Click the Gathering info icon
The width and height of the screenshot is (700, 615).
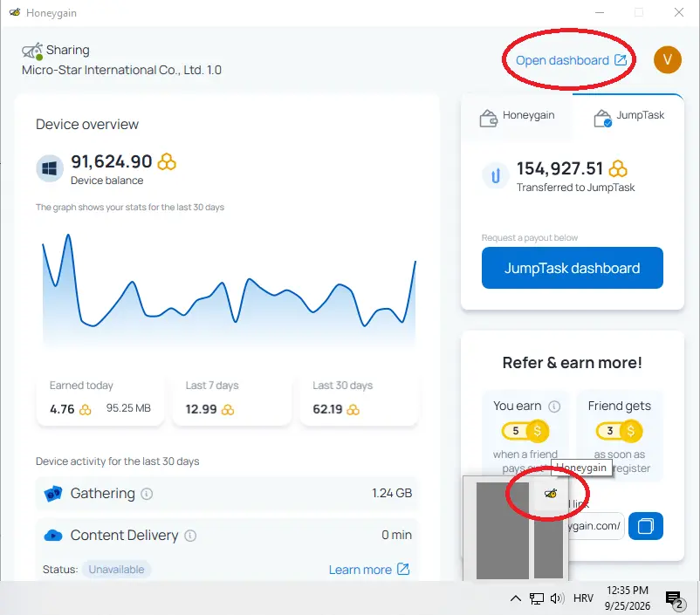(147, 494)
